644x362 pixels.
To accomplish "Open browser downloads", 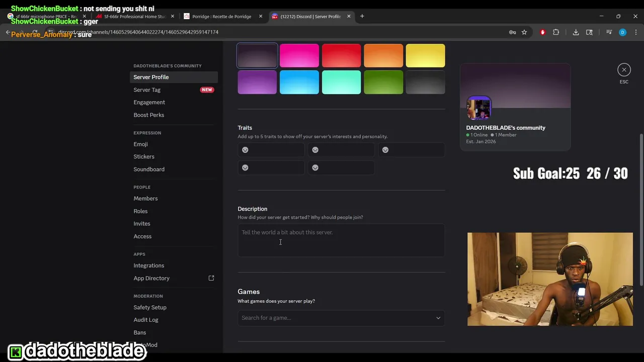I will (576, 32).
